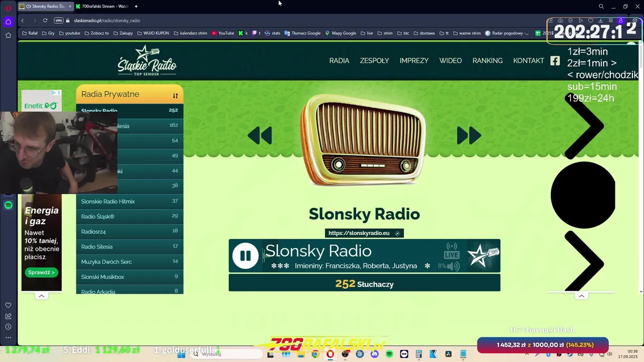Switch to the Slonsky Radio browser tab
This screenshot has height=362, width=644.
[x=44, y=6]
